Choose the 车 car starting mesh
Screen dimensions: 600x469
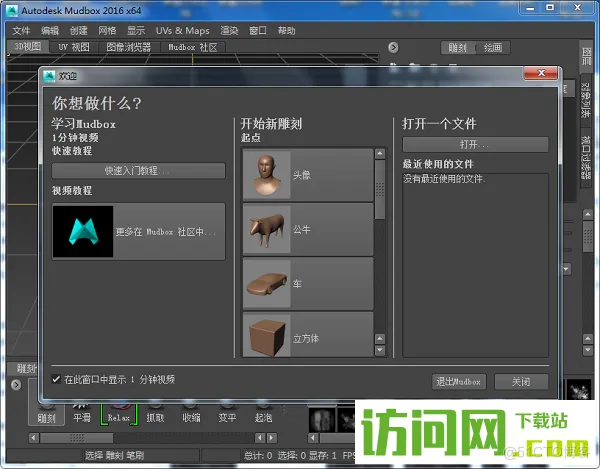pyautogui.click(x=308, y=284)
